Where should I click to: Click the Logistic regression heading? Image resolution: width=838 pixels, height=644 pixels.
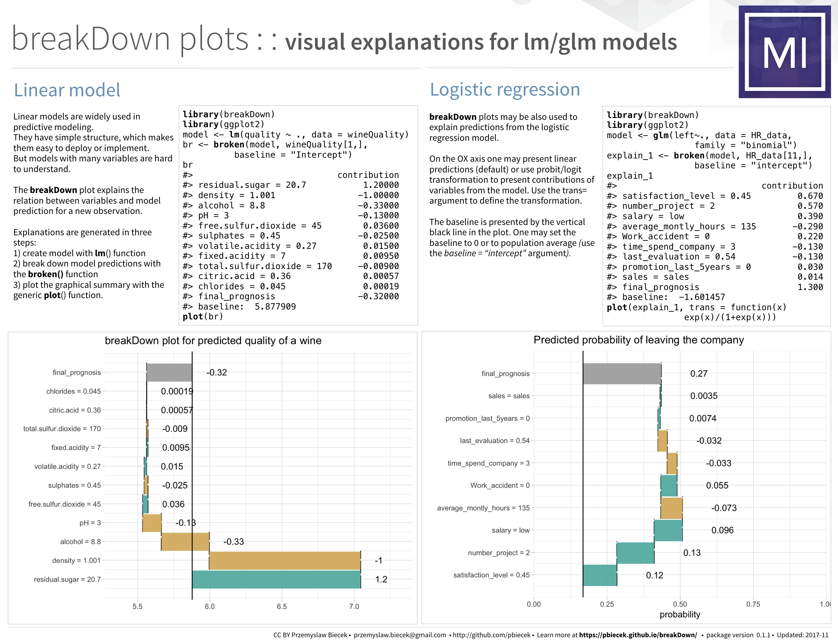click(505, 89)
